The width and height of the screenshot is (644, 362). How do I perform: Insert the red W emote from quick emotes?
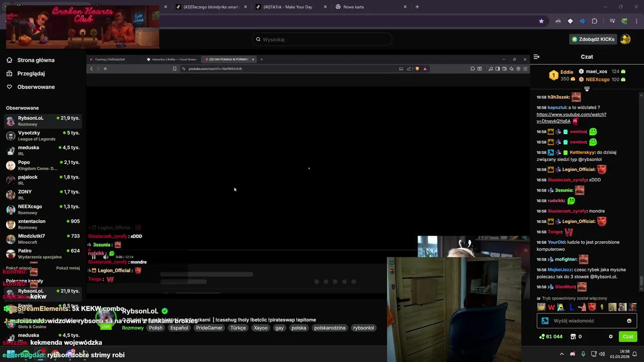(x=551, y=307)
